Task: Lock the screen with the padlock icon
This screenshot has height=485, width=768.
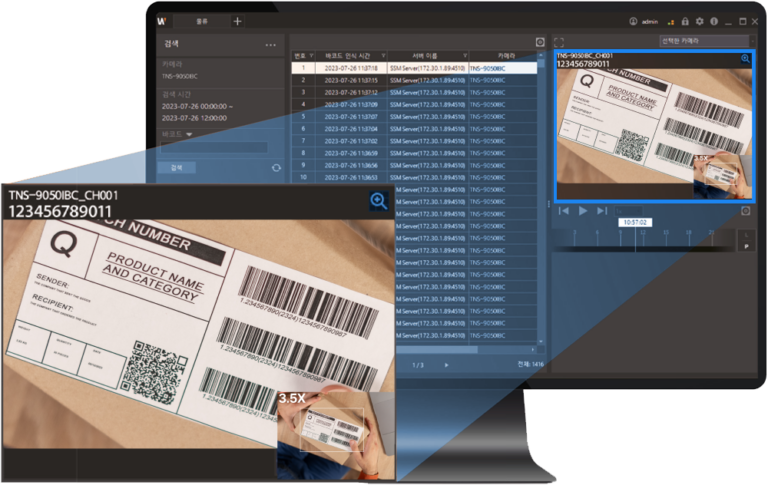Action: (685, 22)
